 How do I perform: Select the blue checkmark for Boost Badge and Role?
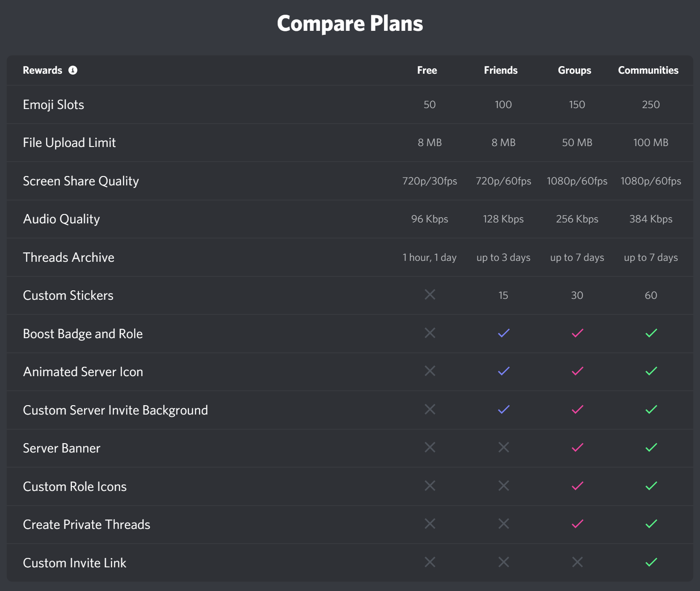tap(503, 333)
